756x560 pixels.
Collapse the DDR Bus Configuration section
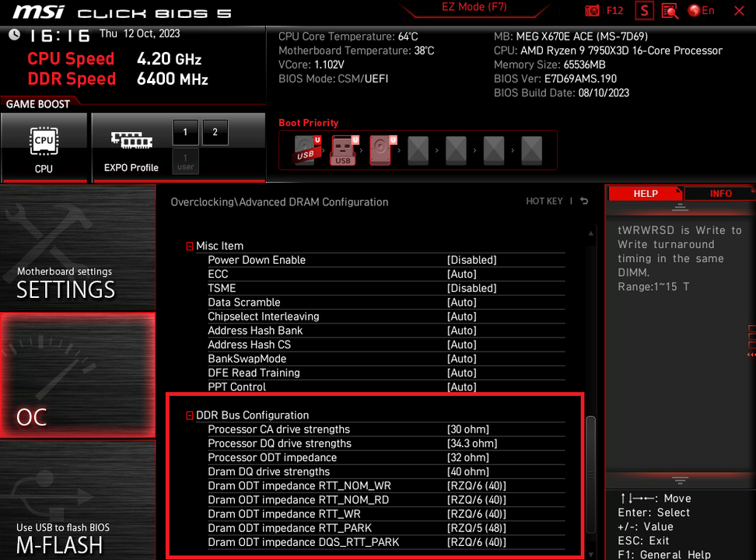click(x=189, y=415)
